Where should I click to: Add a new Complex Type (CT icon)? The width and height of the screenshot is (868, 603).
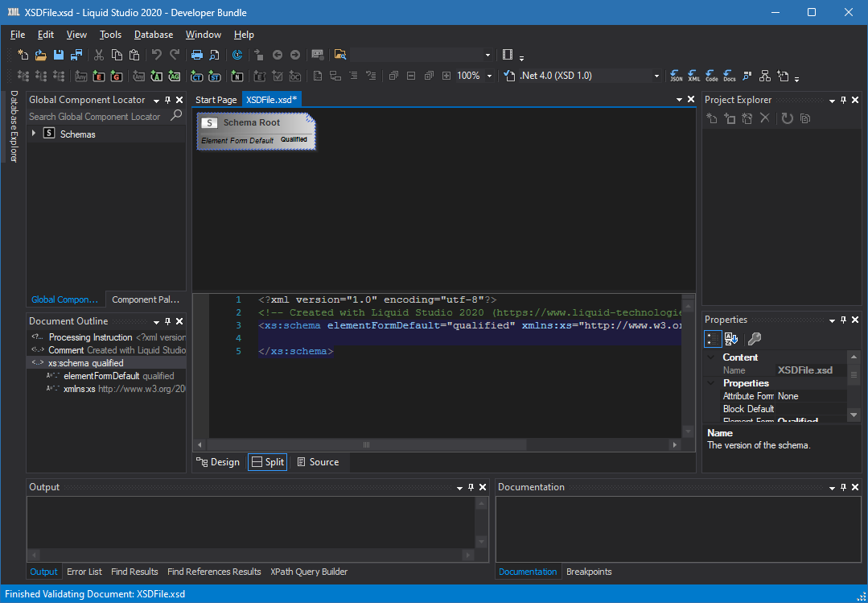pos(196,76)
